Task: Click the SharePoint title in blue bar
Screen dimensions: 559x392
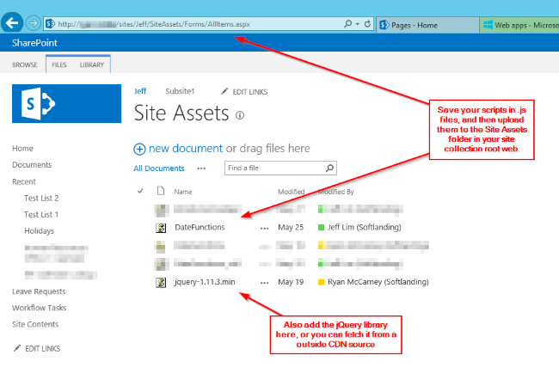Action: 34,43
